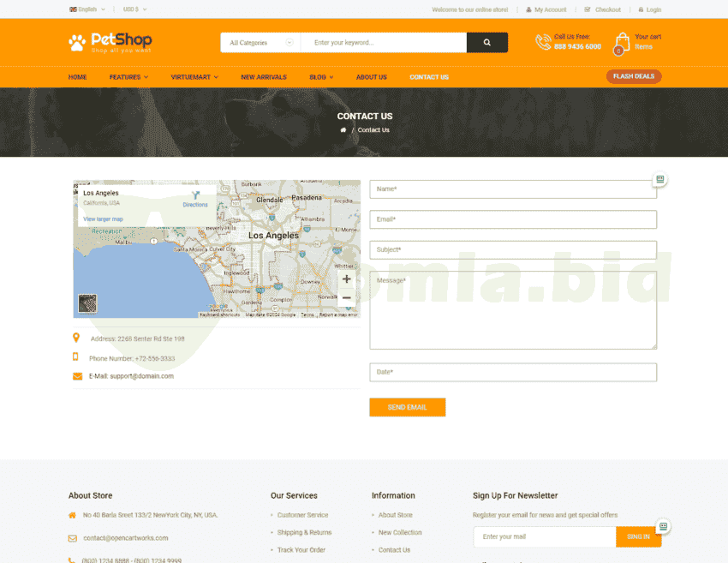Click the Name input field
The height and width of the screenshot is (563, 728).
[512, 189]
